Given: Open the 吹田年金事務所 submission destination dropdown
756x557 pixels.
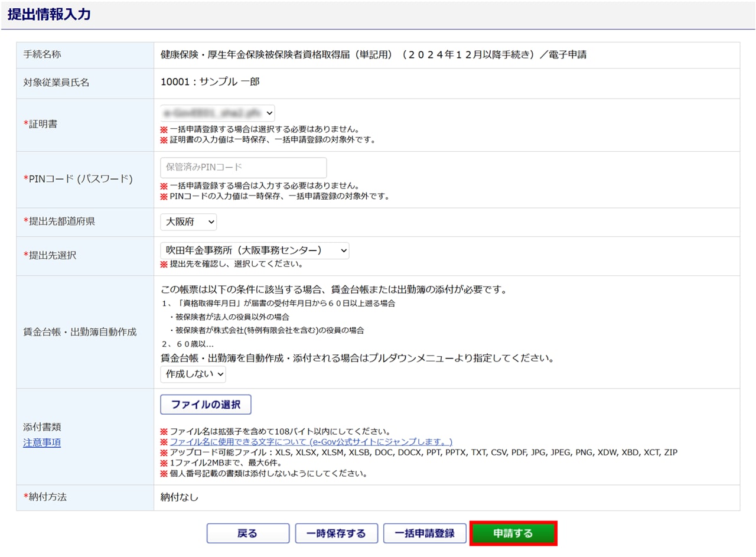Looking at the screenshot, I should click(x=255, y=250).
